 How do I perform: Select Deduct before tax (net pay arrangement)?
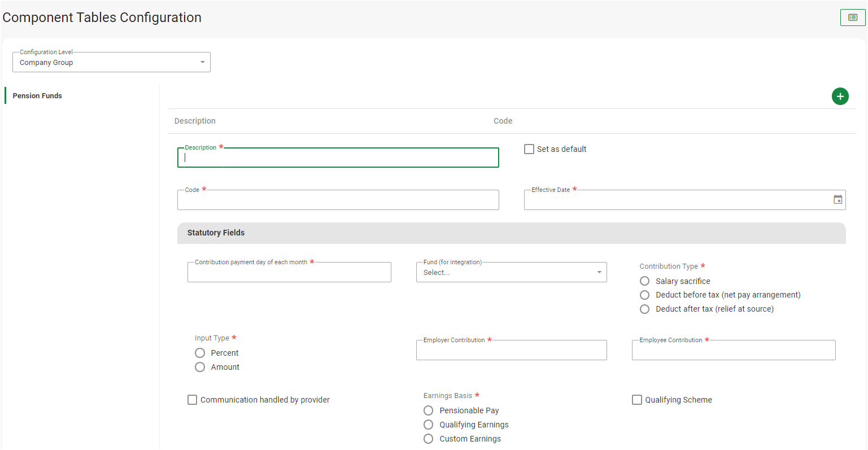(644, 295)
